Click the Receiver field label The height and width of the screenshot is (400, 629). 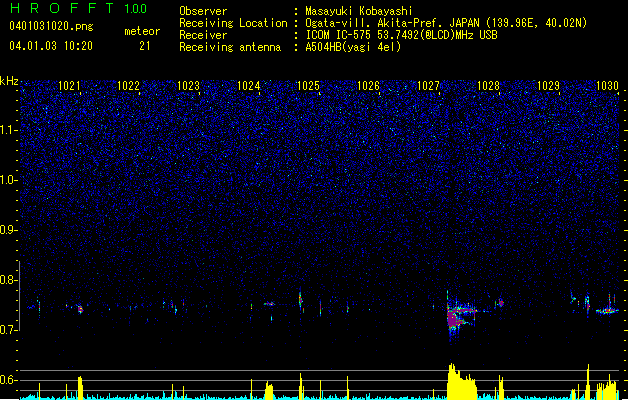tap(203, 35)
